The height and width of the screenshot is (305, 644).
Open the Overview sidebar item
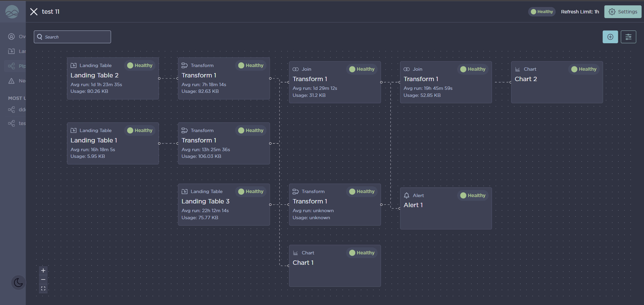(12, 37)
